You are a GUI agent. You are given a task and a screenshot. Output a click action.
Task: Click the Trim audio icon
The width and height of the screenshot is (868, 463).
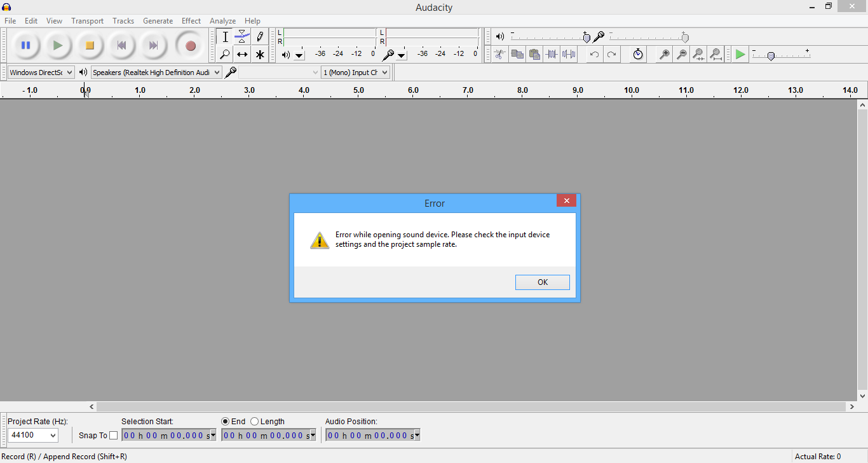(552, 54)
